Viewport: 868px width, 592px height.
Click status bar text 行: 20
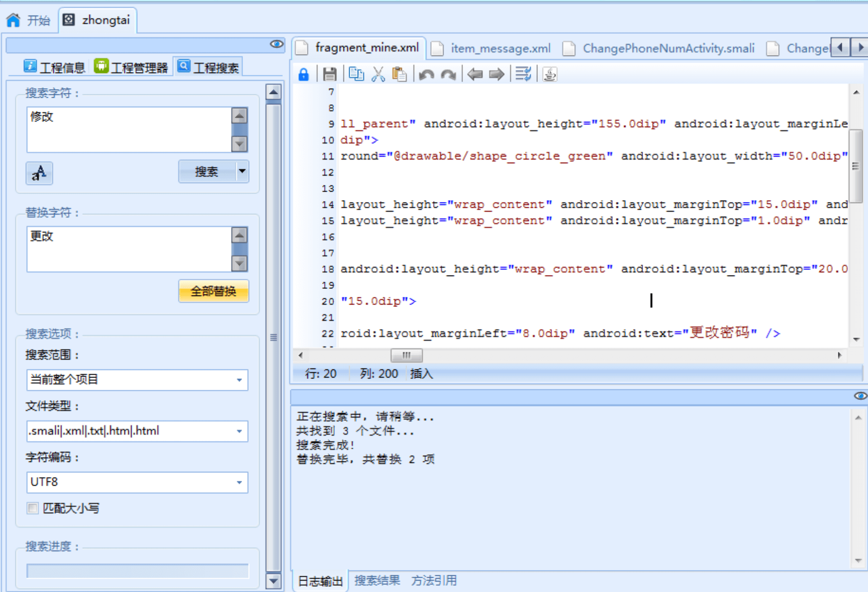(321, 374)
